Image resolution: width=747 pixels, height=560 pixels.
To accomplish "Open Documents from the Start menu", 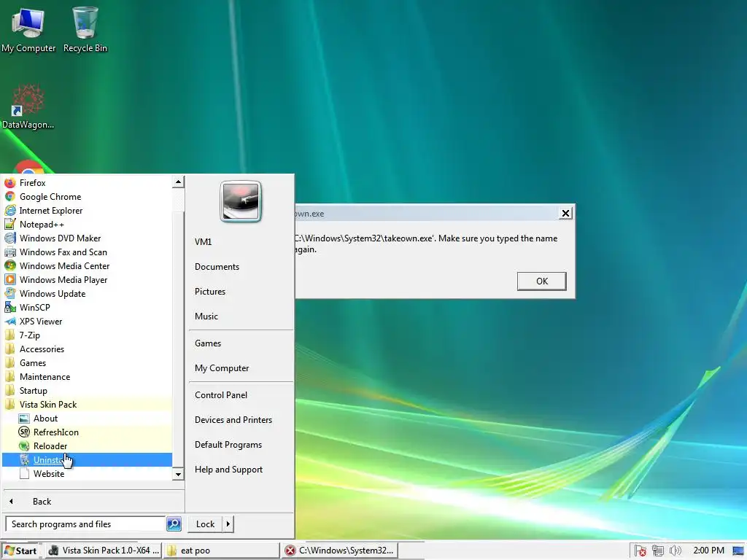I will click(x=241, y=267).
